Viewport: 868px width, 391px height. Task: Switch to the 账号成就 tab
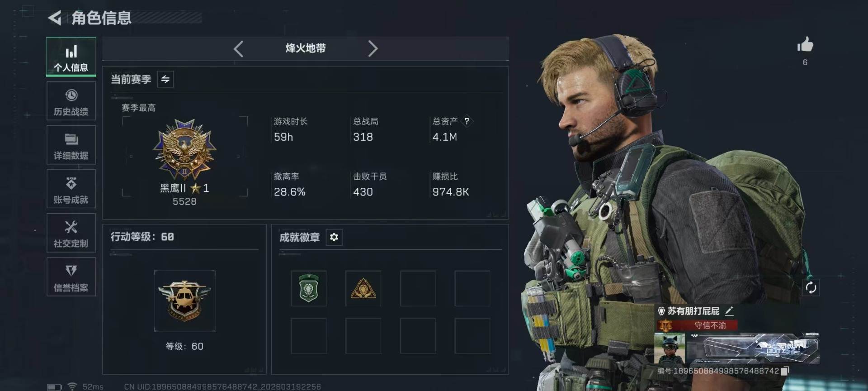pos(71,189)
